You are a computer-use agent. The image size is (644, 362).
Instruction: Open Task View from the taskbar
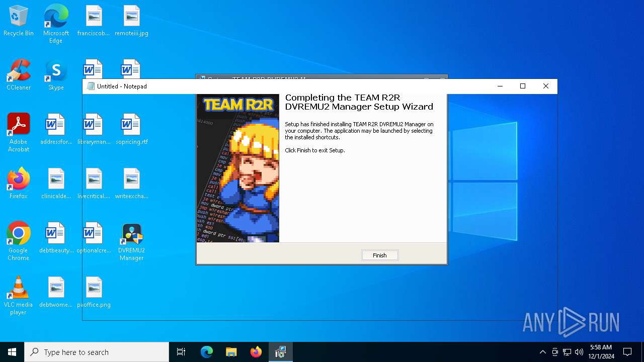[181, 352]
